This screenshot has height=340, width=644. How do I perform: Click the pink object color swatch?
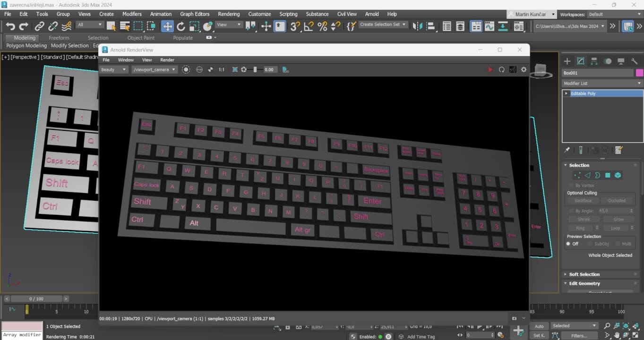click(x=639, y=73)
